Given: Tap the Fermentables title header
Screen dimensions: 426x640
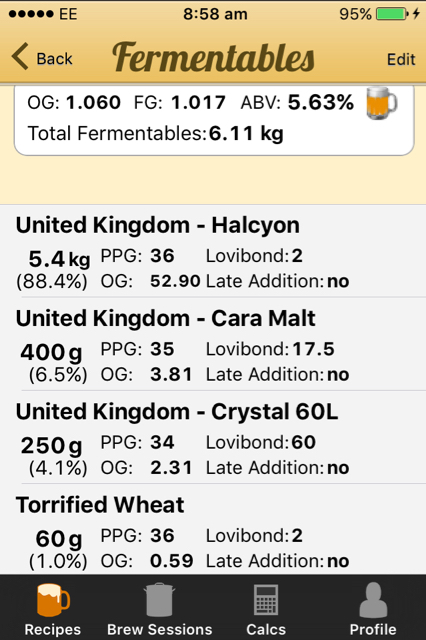Looking at the screenshot, I should [213, 58].
